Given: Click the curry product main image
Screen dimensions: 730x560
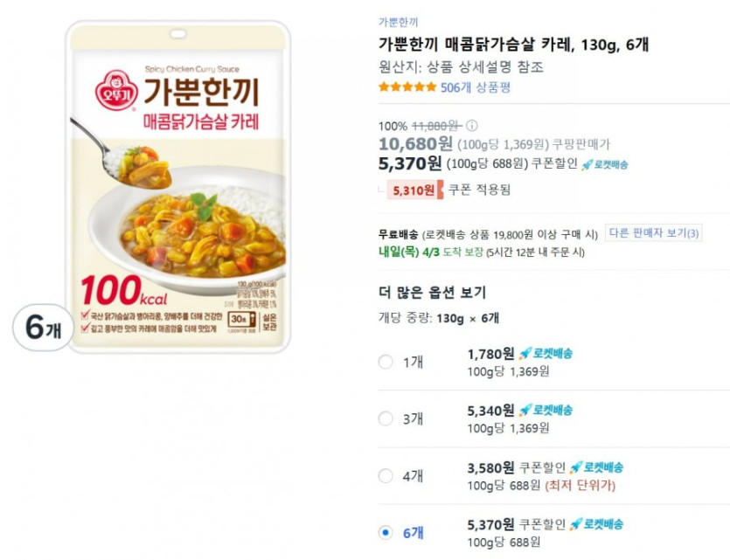Looking at the screenshot, I should 178,187.
